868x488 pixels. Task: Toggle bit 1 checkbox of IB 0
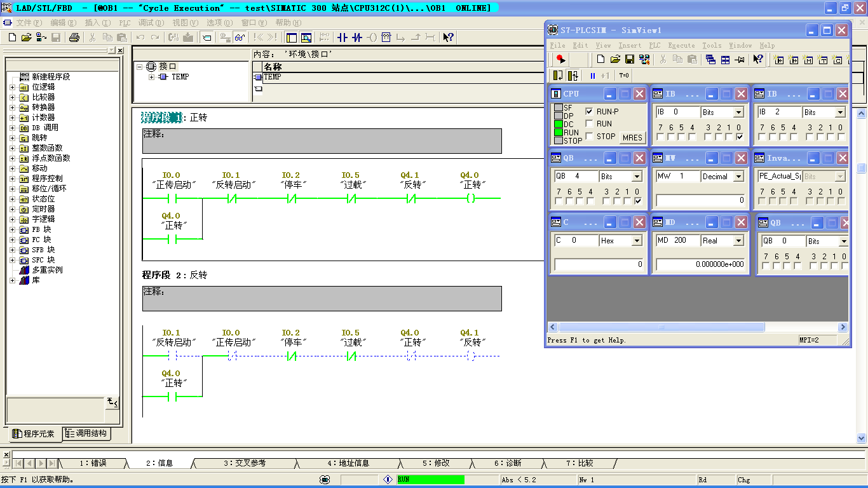click(729, 137)
